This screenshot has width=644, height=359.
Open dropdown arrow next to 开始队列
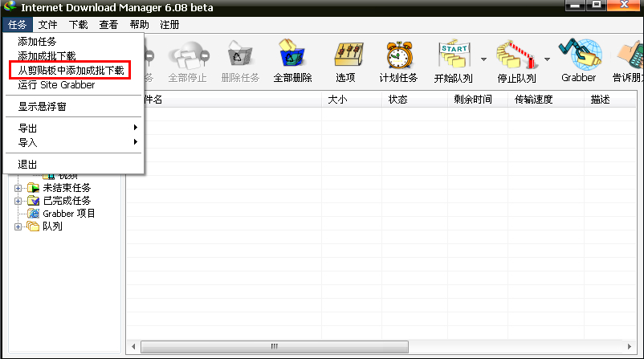[x=484, y=59]
